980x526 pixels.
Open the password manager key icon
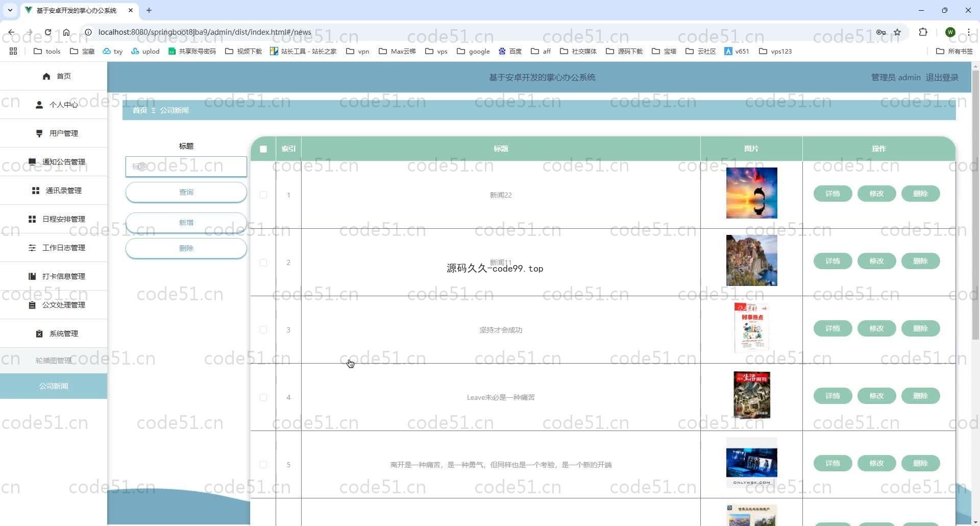click(x=881, y=32)
